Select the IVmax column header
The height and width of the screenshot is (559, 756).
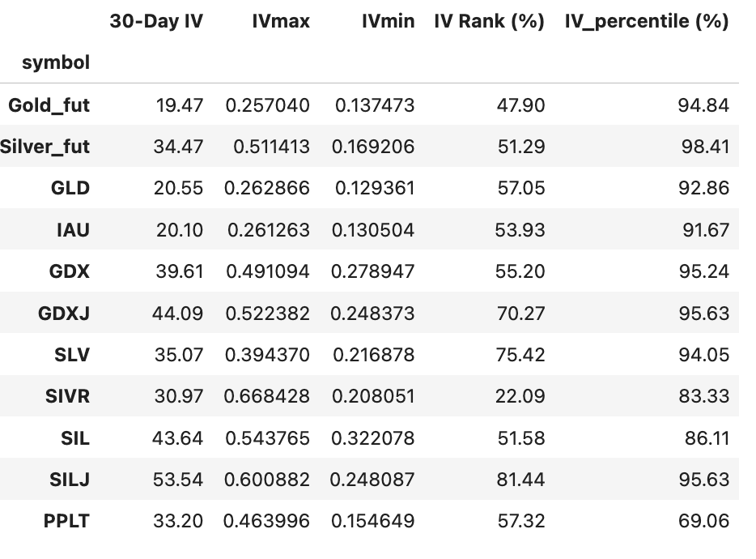click(280, 22)
